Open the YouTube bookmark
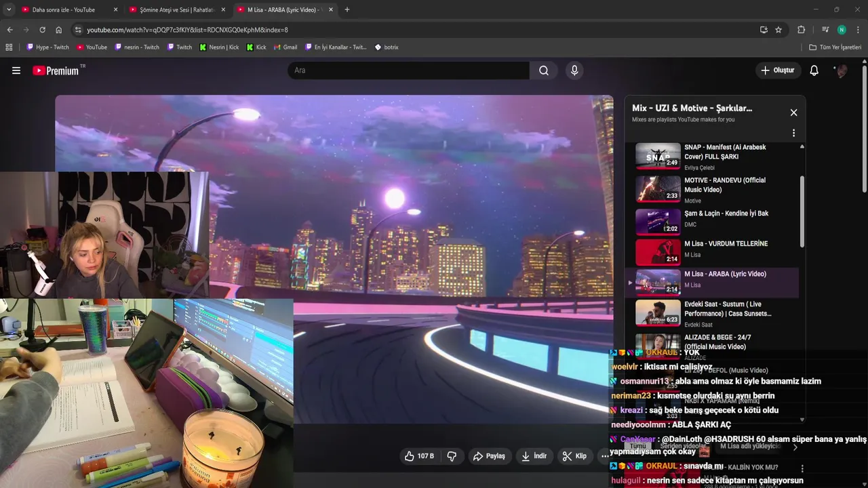The image size is (868, 488). (x=92, y=47)
